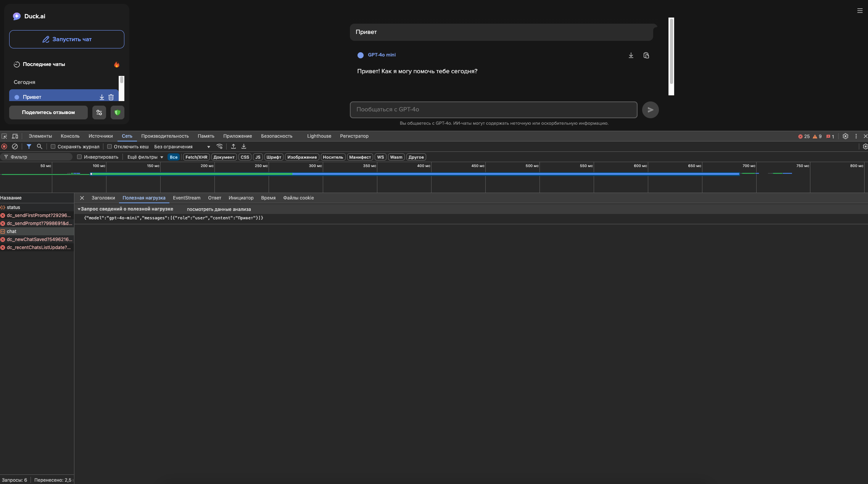Enable Отключить кеш checkbox
Image resolution: width=868 pixels, height=484 pixels.
(x=110, y=146)
